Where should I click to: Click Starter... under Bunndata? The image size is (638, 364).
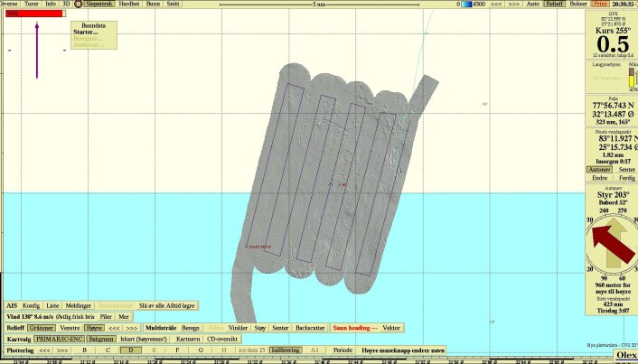86,33
